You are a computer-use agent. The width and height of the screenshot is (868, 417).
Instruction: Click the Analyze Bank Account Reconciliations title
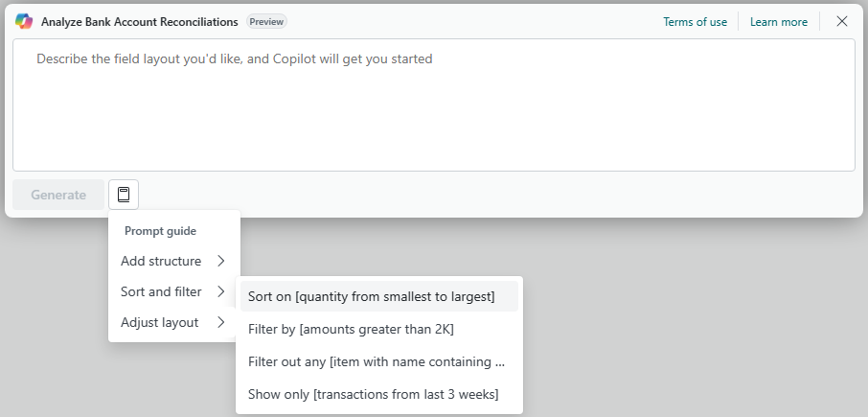point(140,22)
